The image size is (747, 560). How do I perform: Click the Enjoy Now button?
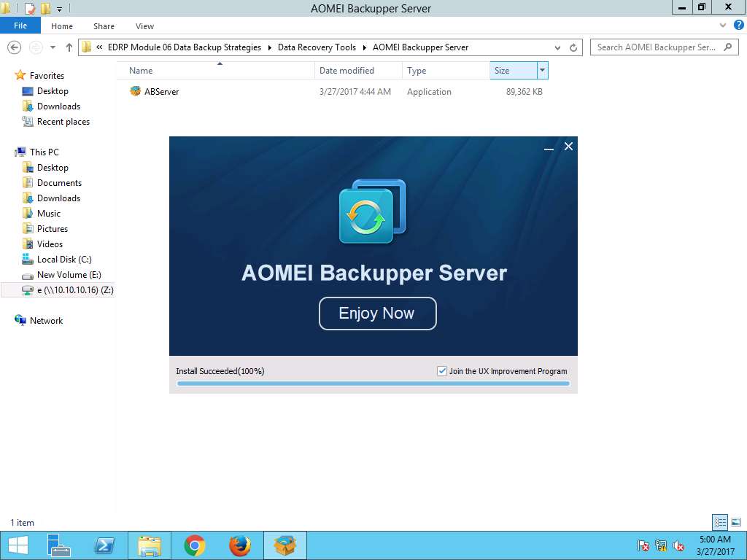coord(377,314)
